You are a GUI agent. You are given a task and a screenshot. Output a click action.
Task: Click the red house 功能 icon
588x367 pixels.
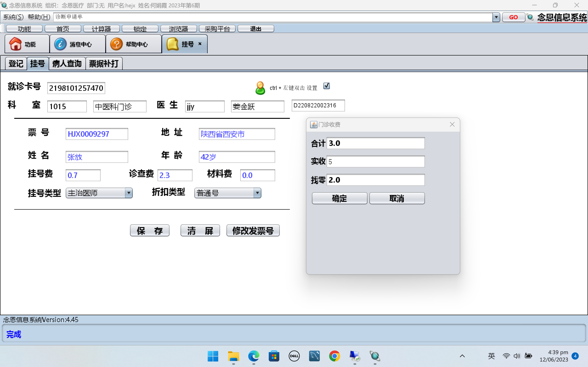[16, 44]
